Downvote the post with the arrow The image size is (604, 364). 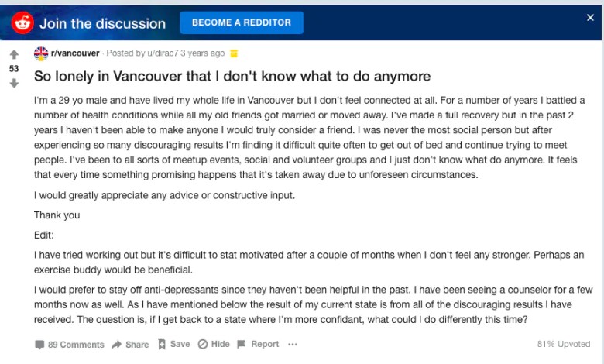click(14, 83)
